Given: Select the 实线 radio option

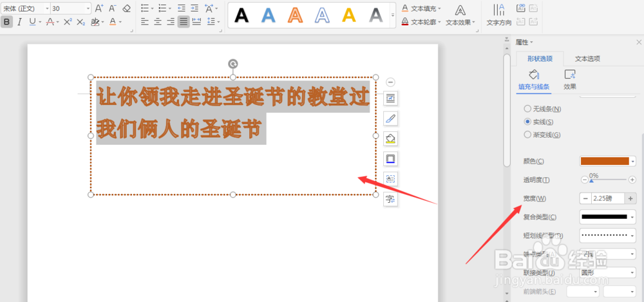Looking at the screenshot, I should [x=538, y=122].
